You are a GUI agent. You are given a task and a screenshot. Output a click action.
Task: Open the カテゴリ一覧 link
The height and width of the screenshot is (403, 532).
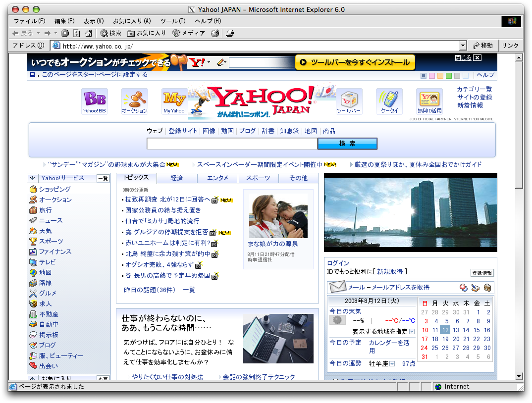pyautogui.click(x=475, y=89)
